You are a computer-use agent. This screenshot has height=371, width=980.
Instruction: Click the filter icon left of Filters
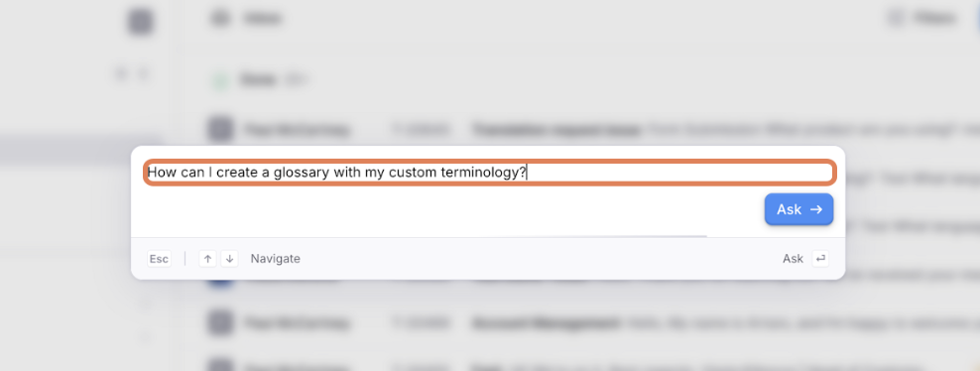[x=896, y=19]
